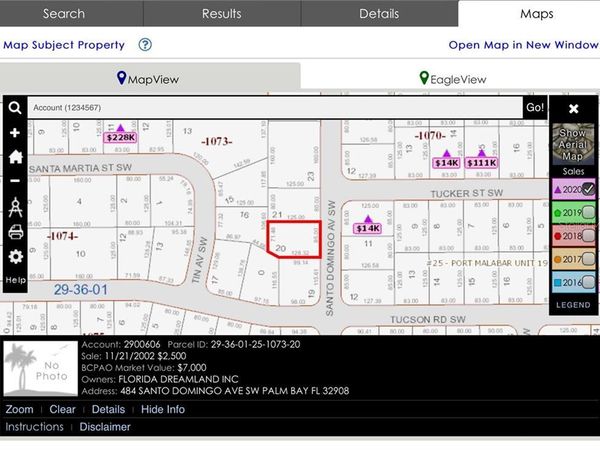Reset map with the home icon

point(15,157)
